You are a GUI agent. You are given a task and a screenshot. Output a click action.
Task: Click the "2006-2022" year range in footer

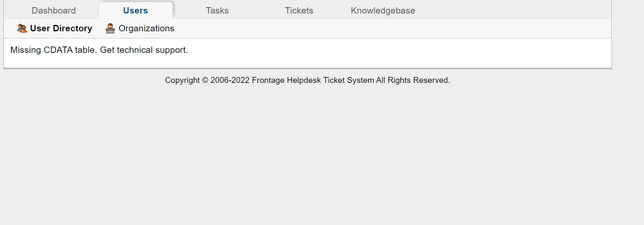pos(230,80)
